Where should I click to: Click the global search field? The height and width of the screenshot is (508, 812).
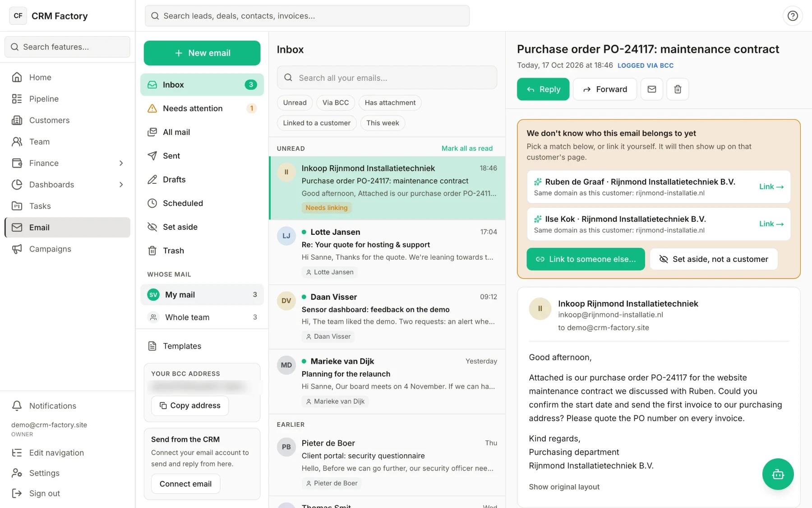(307, 16)
